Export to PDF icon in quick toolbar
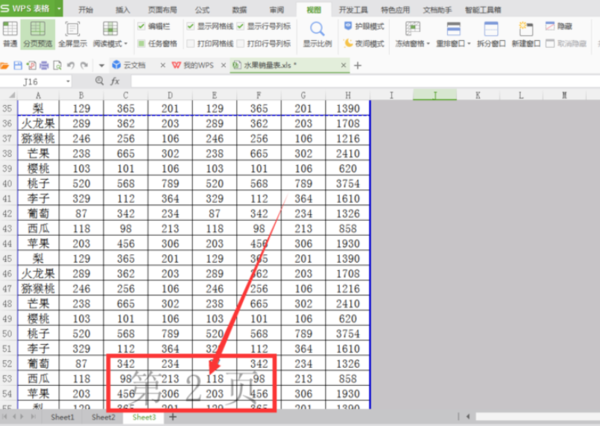Screen dimensions: 600x426 pos(31,65)
